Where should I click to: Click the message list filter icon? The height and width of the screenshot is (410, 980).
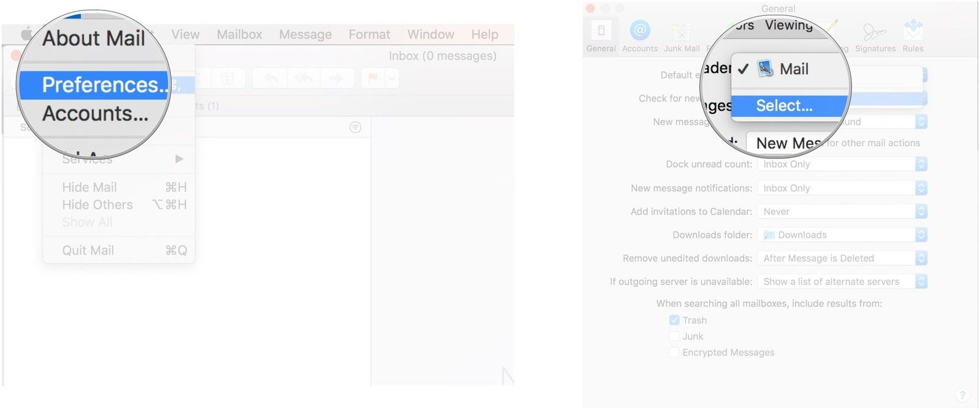(x=355, y=127)
